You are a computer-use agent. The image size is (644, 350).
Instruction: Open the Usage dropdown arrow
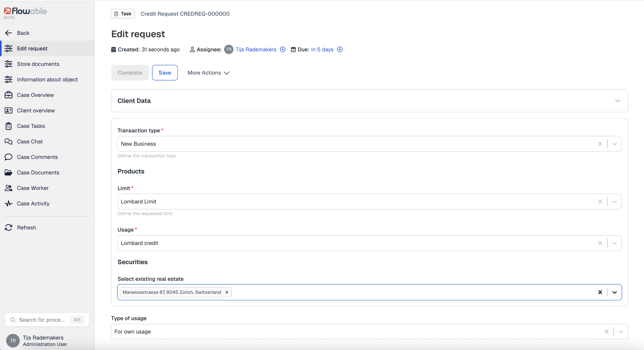[614, 243]
